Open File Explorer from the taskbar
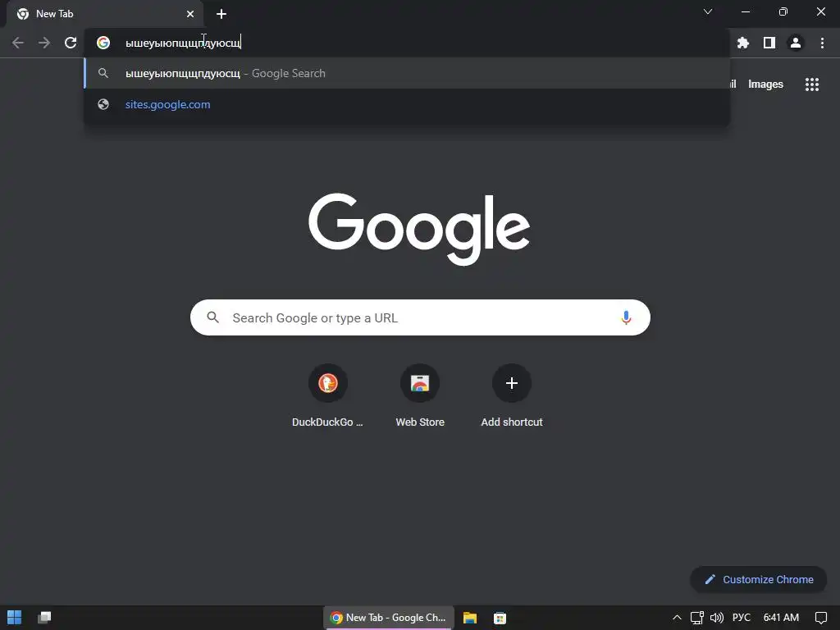 click(470, 618)
